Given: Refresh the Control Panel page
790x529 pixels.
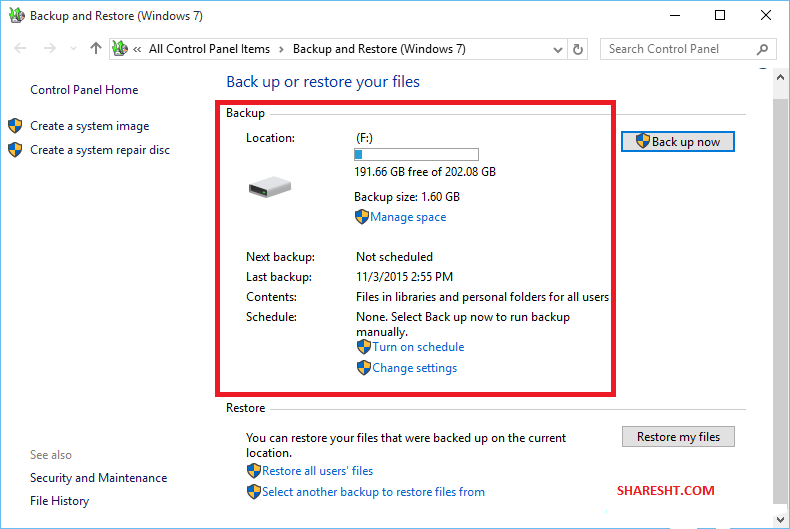Looking at the screenshot, I should point(578,49).
